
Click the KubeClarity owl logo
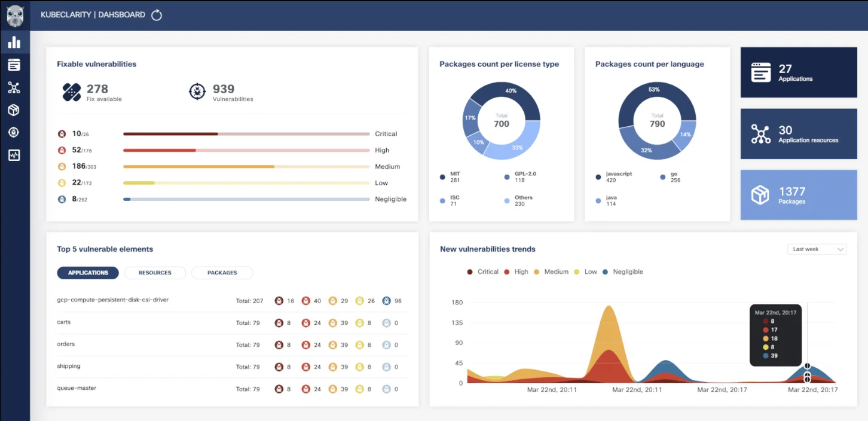point(15,16)
